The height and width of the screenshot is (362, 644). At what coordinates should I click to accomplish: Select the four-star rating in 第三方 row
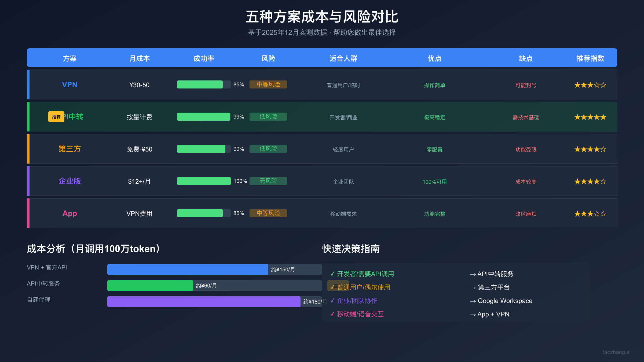[x=590, y=149]
